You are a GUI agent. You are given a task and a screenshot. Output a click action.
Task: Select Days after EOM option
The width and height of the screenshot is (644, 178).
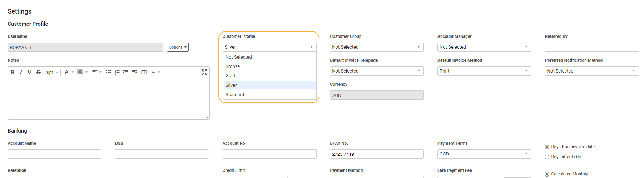click(x=547, y=157)
